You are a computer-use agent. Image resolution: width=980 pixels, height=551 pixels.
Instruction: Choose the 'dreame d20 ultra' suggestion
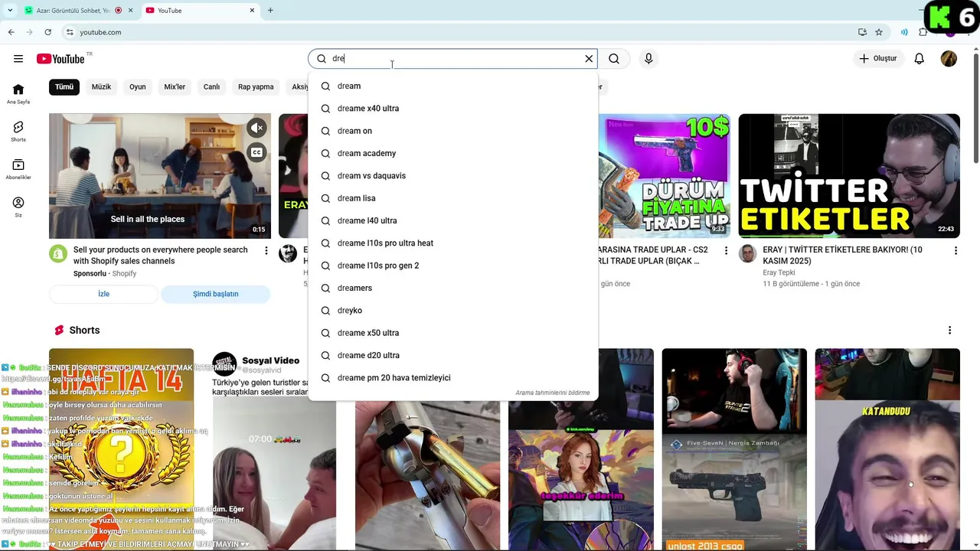tap(452, 355)
